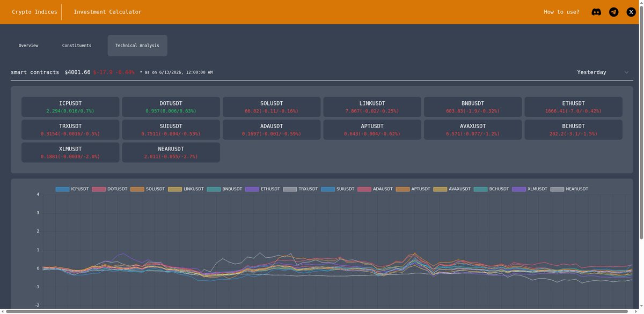Click the ADAUSDT price card

click(x=272, y=130)
